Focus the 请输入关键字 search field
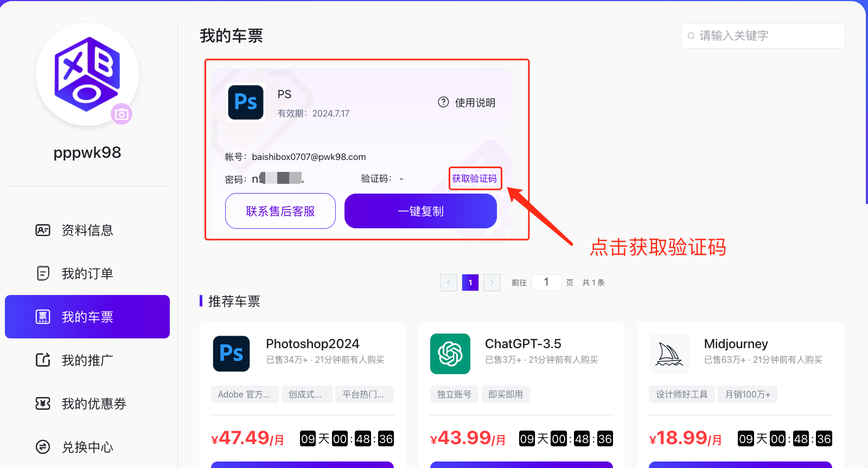This screenshot has height=468, width=868. pos(763,36)
